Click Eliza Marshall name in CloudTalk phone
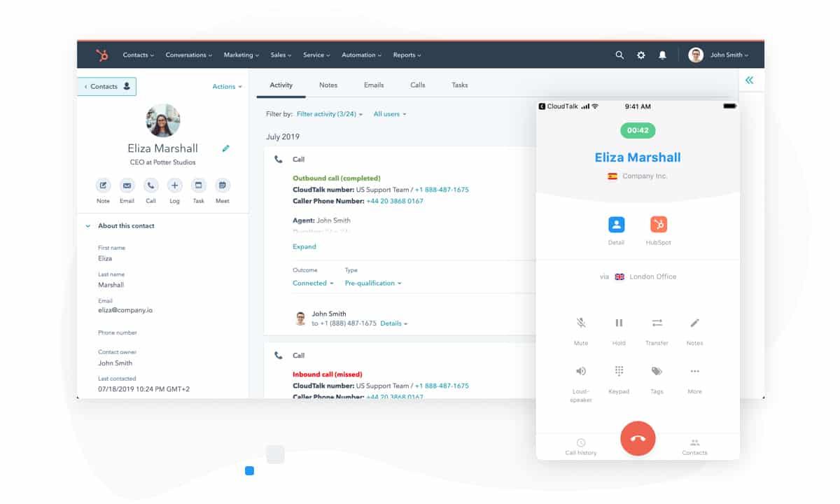The image size is (840, 504). tap(638, 157)
